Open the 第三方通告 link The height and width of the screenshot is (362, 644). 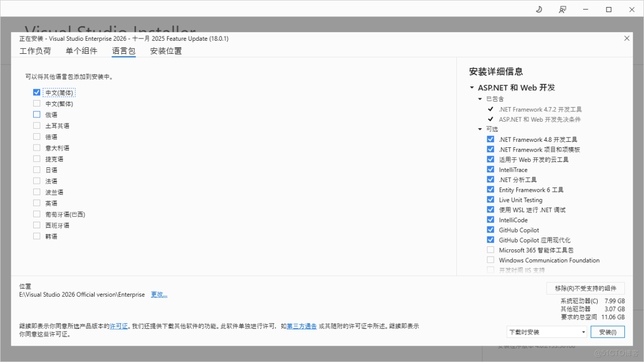click(x=301, y=326)
